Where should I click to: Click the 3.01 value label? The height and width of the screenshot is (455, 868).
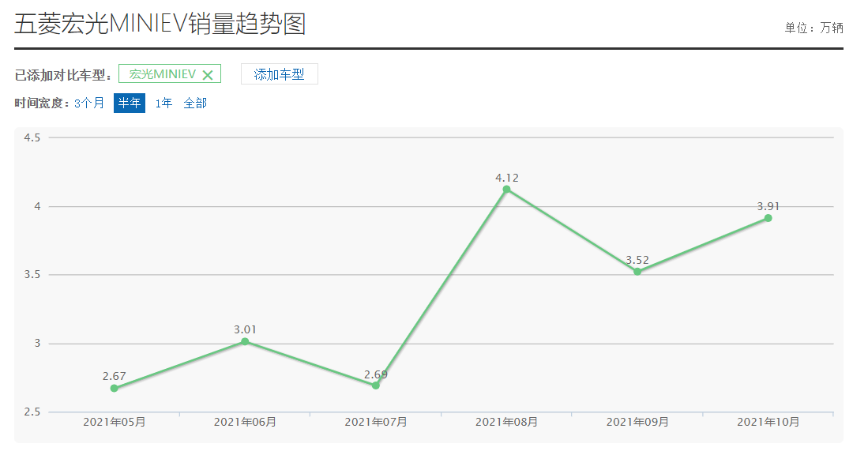(x=245, y=330)
